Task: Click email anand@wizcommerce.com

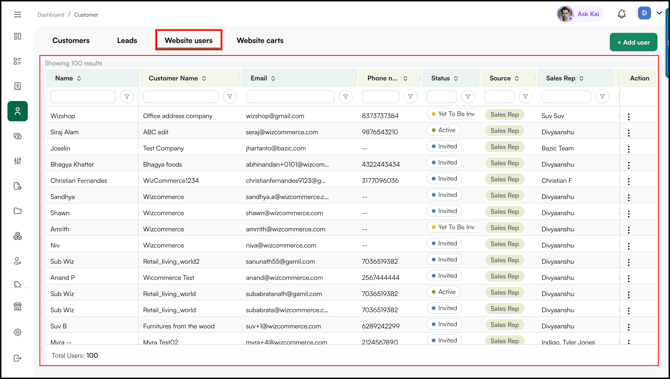Action: [284, 278]
